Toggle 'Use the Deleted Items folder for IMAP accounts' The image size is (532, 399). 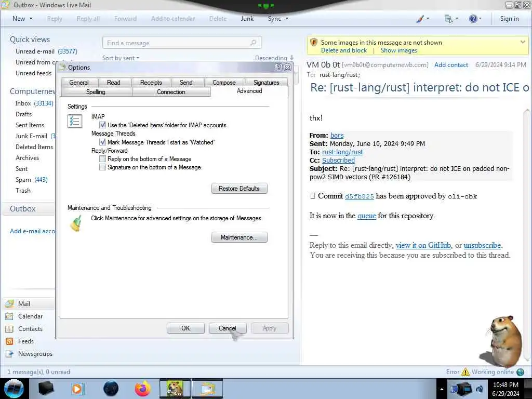(x=102, y=125)
